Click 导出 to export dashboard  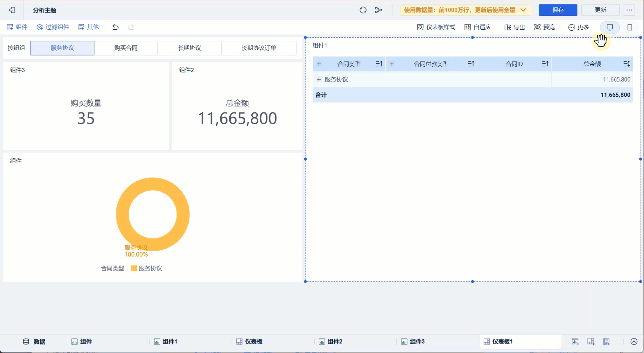coord(515,27)
